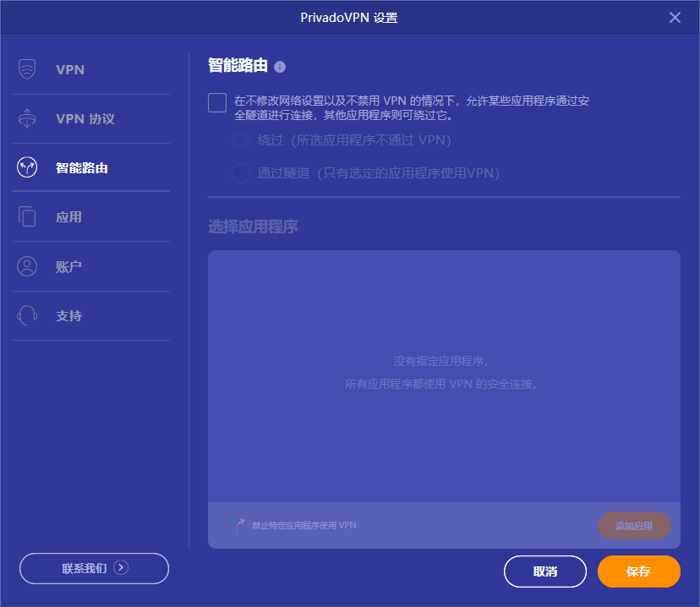Click the arrow icon in 联系我们 button

point(121,567)
